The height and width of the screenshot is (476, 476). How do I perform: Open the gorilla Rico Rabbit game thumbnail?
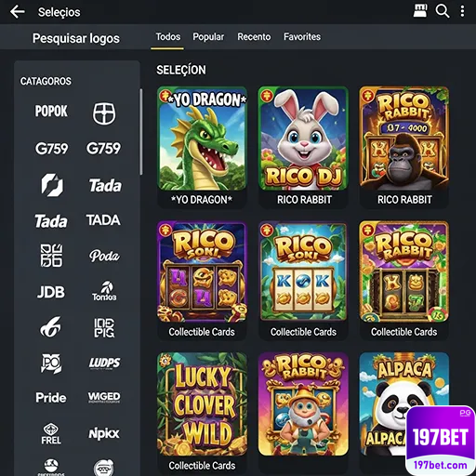tap(404, 139)
